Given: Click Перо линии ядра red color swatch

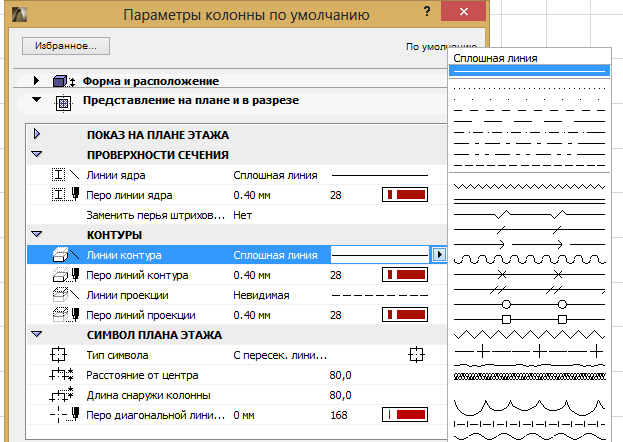Looking at the screenshot, I should (x=405, y=195).
